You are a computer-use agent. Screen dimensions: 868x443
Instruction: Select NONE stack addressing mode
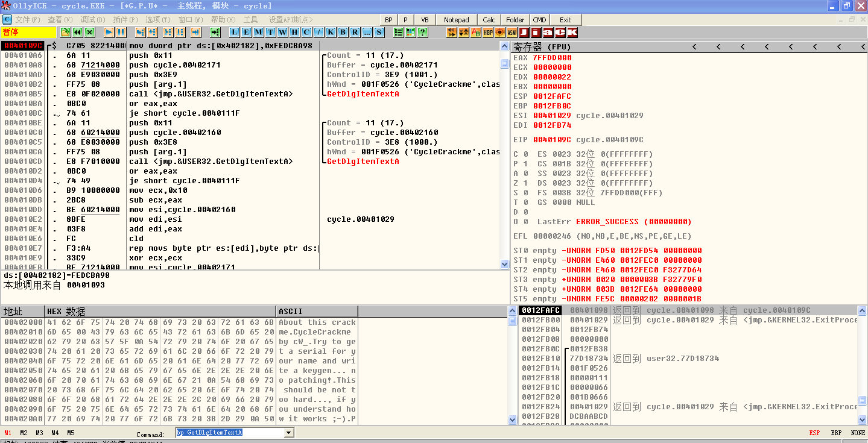[x=858, y=433]
